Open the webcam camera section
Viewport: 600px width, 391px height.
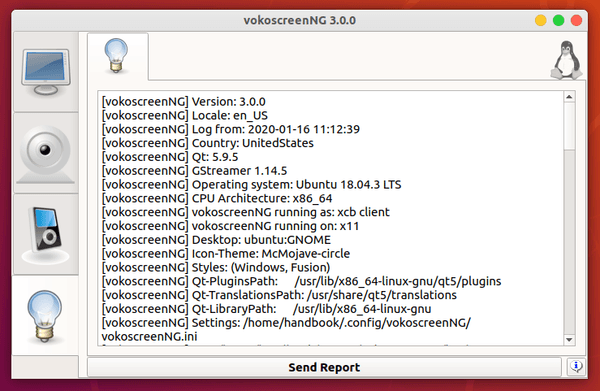46,153
